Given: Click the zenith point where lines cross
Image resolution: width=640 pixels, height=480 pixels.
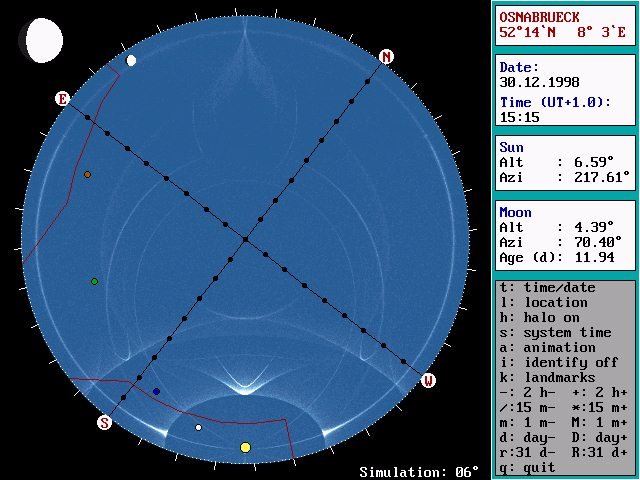Looking at the screenshot, I should tap(245, 239).
